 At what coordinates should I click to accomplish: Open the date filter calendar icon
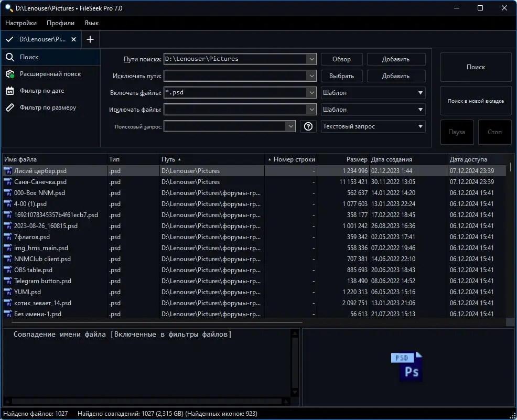pos(10,91)
